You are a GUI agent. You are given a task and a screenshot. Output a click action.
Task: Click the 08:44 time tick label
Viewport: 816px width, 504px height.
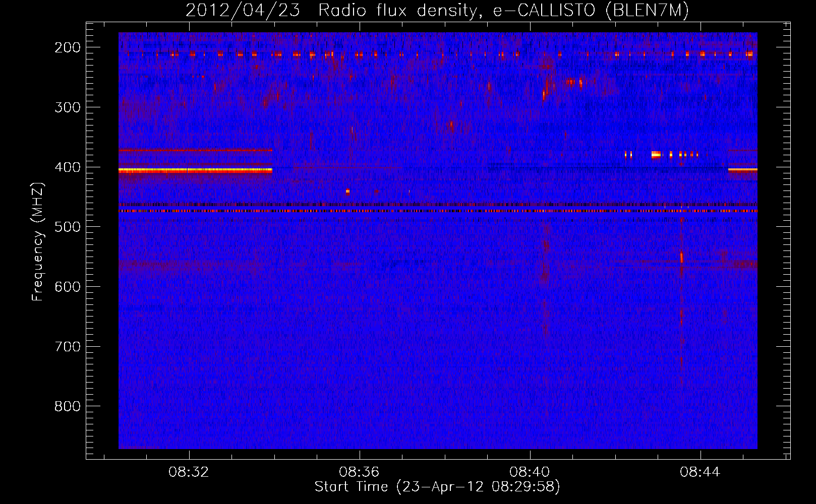[700, 472]
